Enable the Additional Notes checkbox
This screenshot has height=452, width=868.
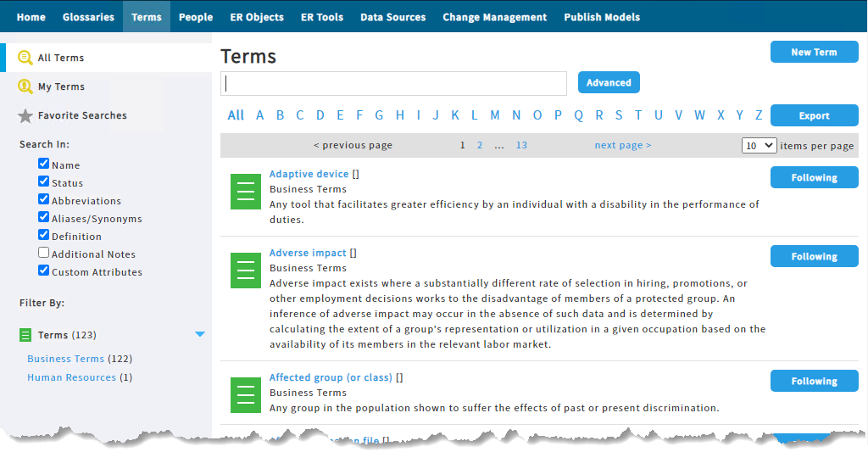click(x=44, y=253)
